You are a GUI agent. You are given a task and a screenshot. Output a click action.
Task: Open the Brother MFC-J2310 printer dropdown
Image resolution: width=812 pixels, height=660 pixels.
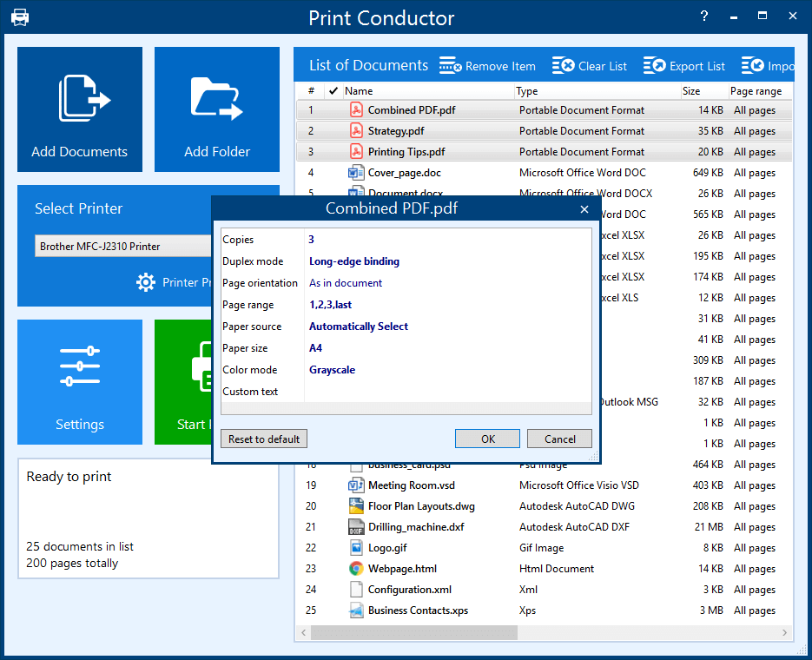tap(122, 246)
